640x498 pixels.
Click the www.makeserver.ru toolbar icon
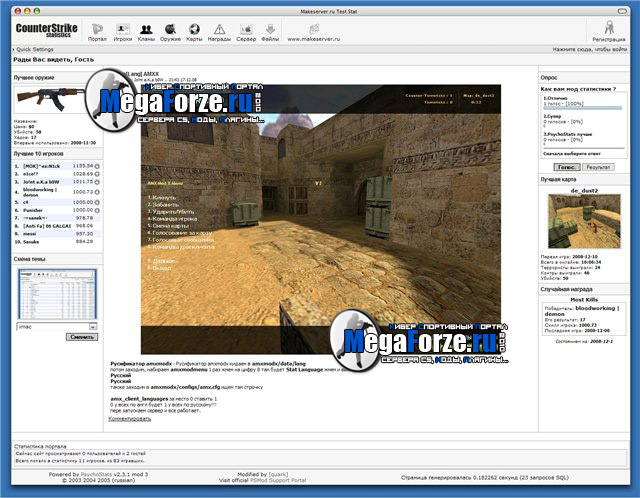pyautogui.click(x=313, y=29)
